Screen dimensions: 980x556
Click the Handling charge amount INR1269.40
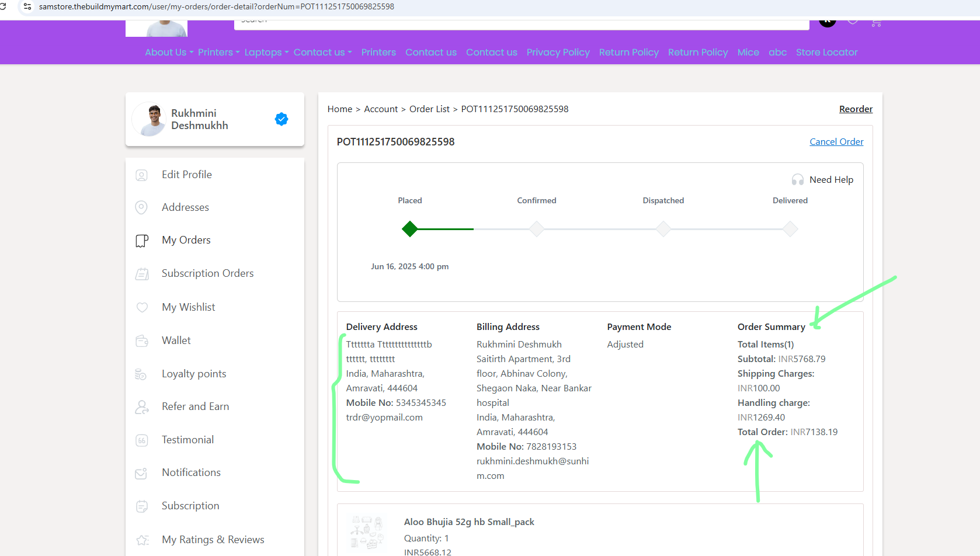pyautogui.click(x=762, y=418)
